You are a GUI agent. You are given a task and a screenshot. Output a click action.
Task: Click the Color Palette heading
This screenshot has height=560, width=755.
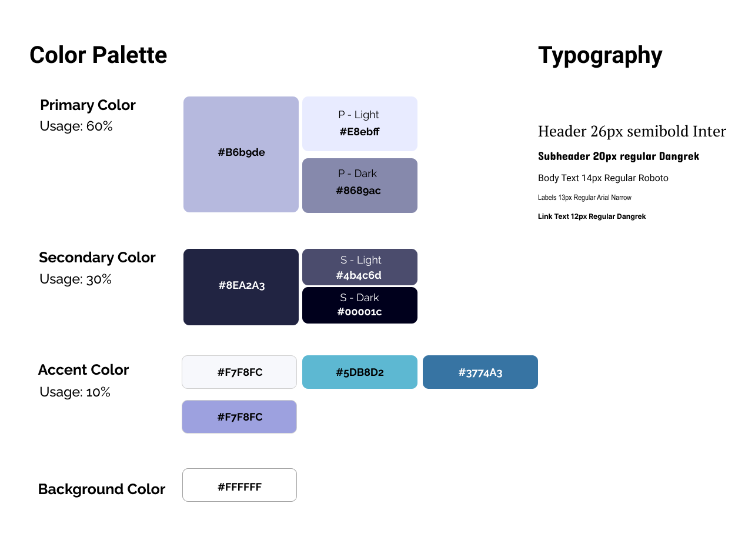(98, 55)
